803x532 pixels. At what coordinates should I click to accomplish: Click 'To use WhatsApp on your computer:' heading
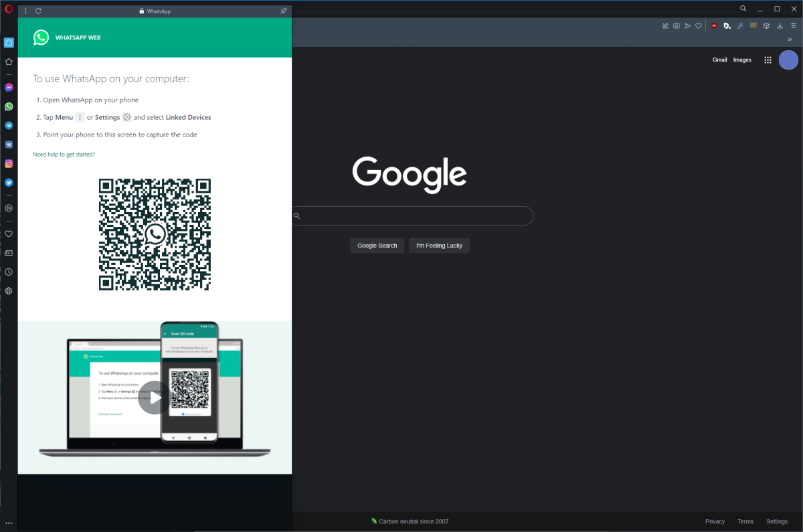click(111, 79)
